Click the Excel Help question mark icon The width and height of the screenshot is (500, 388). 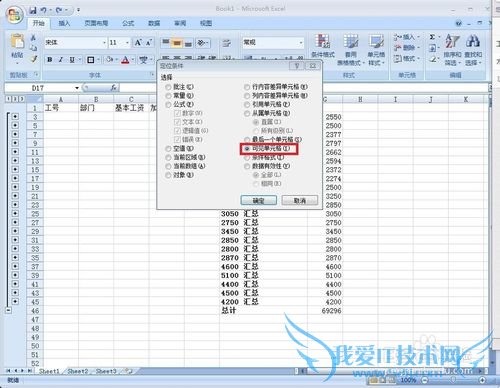pos(459,23)
